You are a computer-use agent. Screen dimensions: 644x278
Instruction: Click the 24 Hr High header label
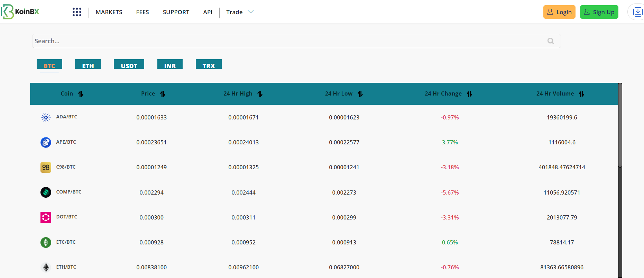point(238,93)
